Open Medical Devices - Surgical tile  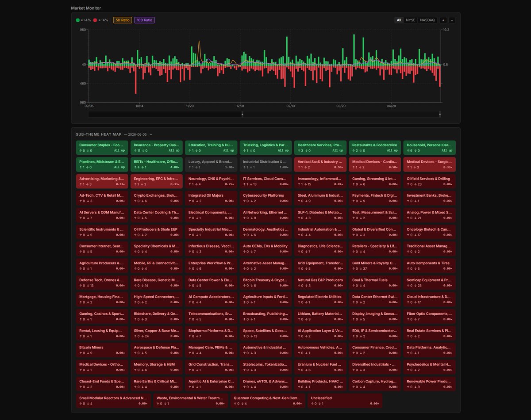tap(429, 164)
